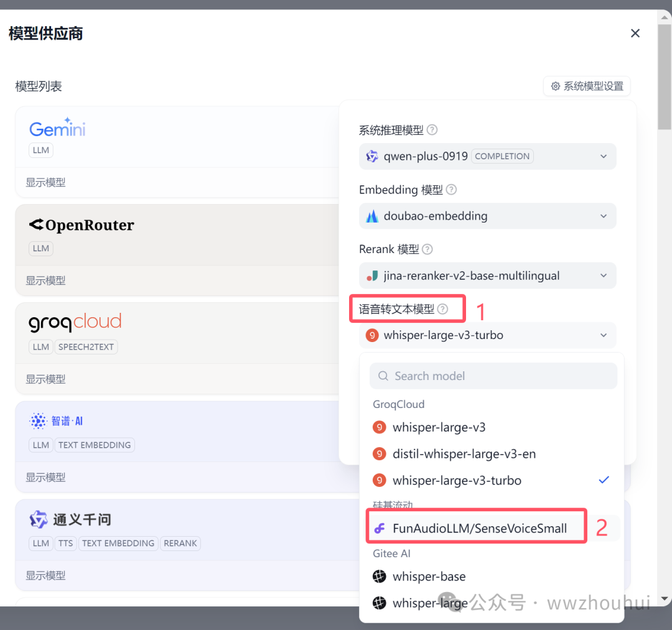
Task: Click the TEXT EMBEDDING tag on 智谱·AI card
Action: click(95, 445)
